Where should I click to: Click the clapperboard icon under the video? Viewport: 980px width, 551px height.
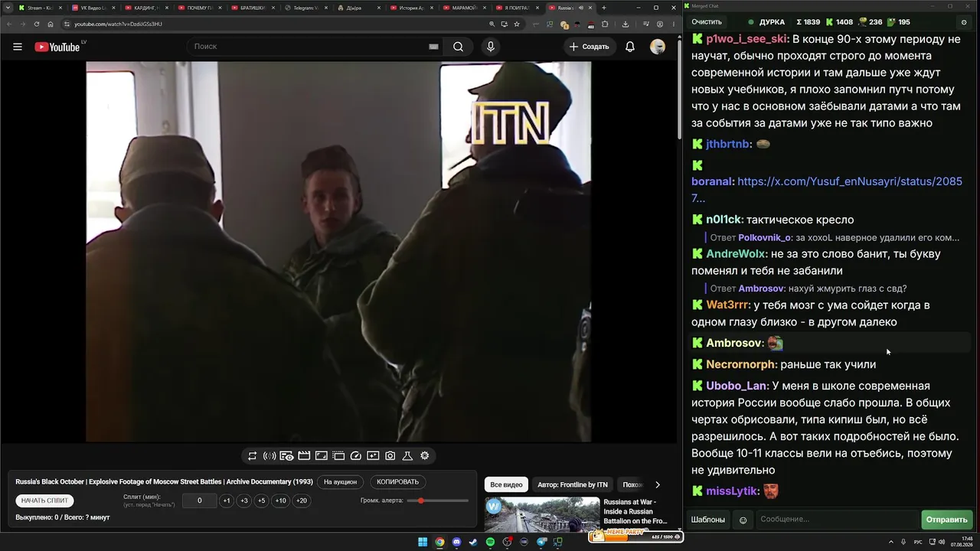coord(304,456)
